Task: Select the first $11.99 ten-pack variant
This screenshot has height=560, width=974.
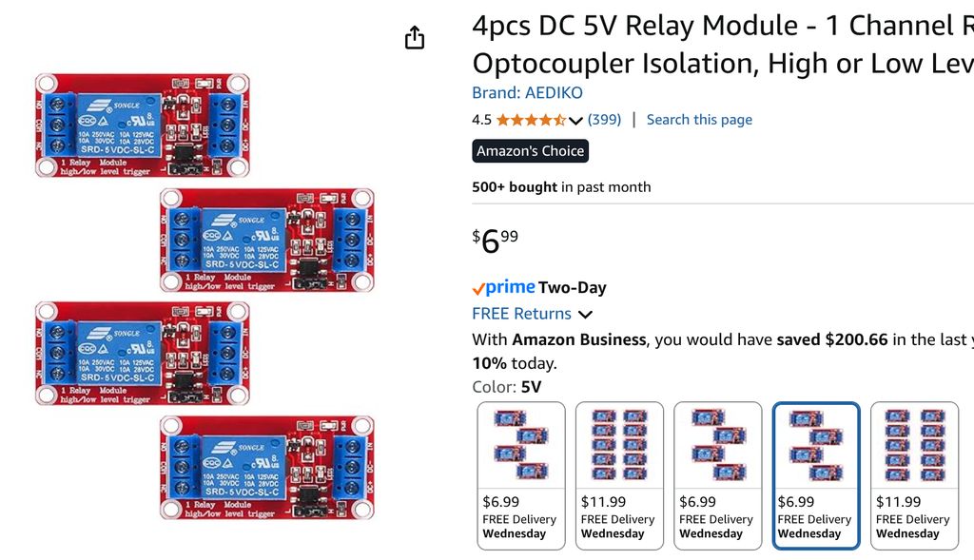Action: pos(619,475)
